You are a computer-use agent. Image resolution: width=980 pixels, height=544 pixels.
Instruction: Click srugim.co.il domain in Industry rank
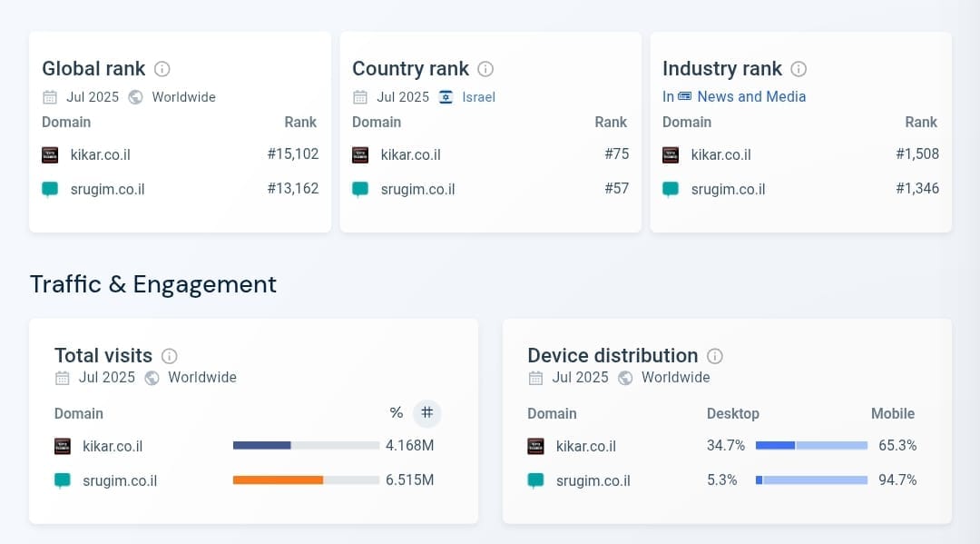[728, 190]
